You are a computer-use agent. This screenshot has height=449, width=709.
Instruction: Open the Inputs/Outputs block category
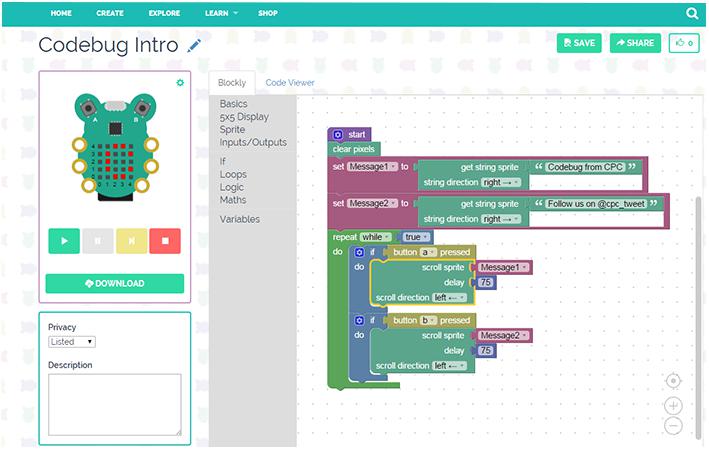253,142
